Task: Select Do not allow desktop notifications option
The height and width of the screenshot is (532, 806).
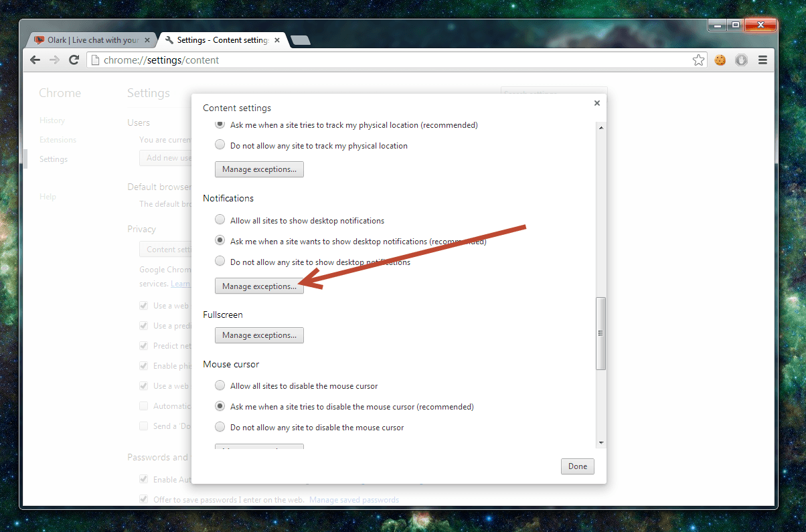Action: click(x=220, y=262)
